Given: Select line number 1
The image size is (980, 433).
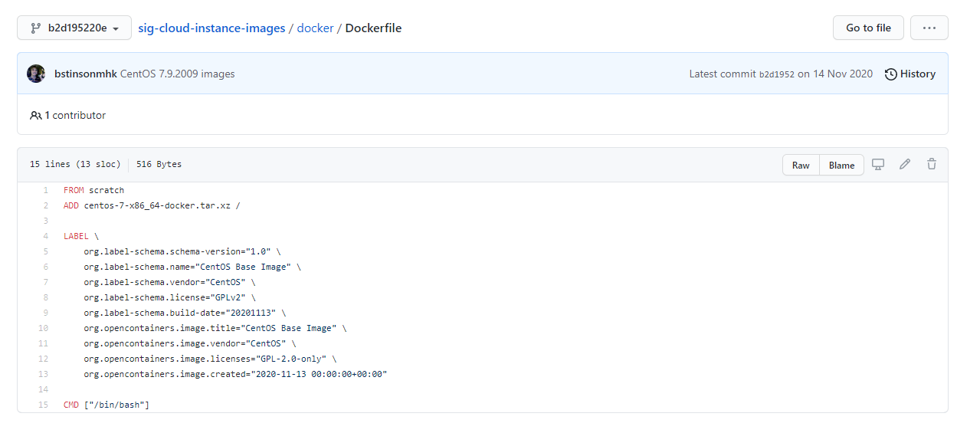Looking at the screenshot, I should tap(46, 190).
